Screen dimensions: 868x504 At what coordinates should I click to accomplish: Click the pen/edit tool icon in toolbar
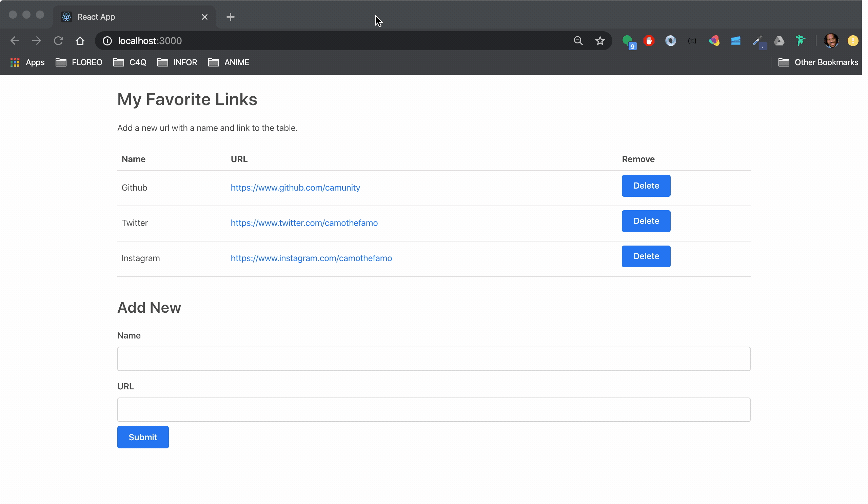757,40
